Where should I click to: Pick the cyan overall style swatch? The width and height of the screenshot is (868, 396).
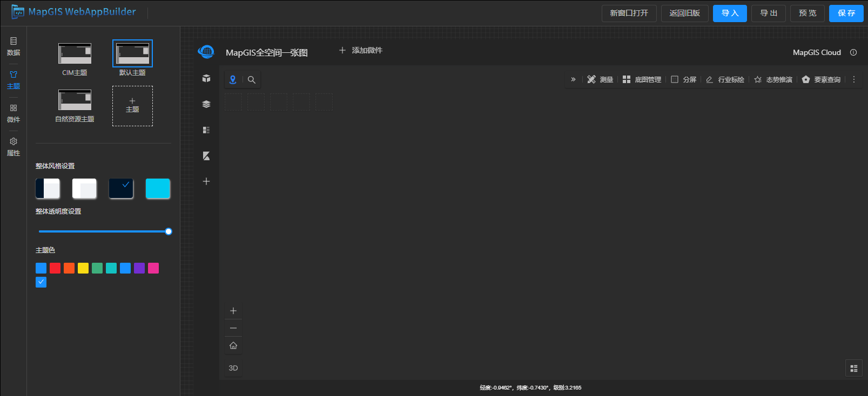[158, 189]
